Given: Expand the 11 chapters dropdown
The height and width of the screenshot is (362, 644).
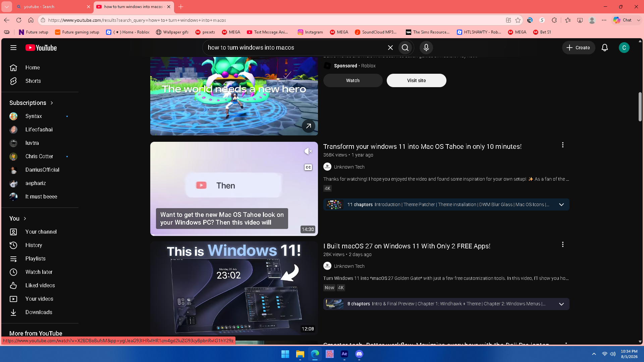Looking at the screenshot, I should tap(561, 205).
